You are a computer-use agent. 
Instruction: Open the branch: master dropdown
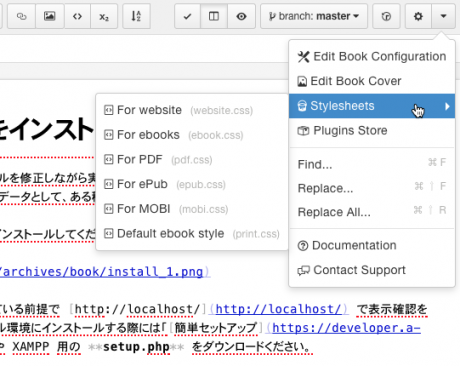(x=314, y=16)
